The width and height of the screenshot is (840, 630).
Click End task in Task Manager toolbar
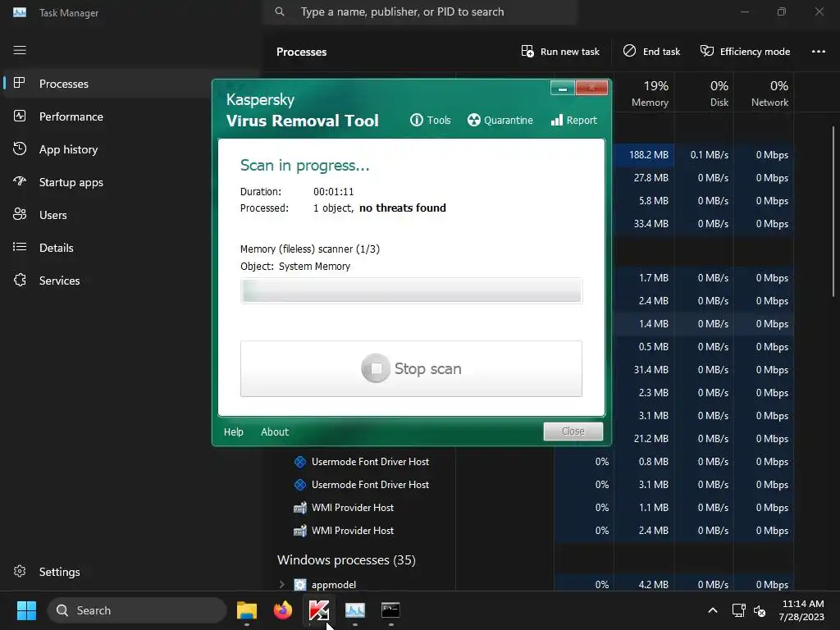[x=651, y=52]
